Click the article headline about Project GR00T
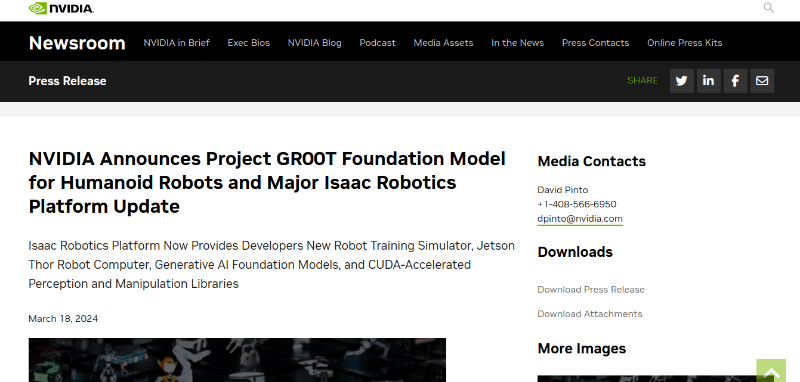The width and height of the screenshot is (800, 382). tap(267, 183)
